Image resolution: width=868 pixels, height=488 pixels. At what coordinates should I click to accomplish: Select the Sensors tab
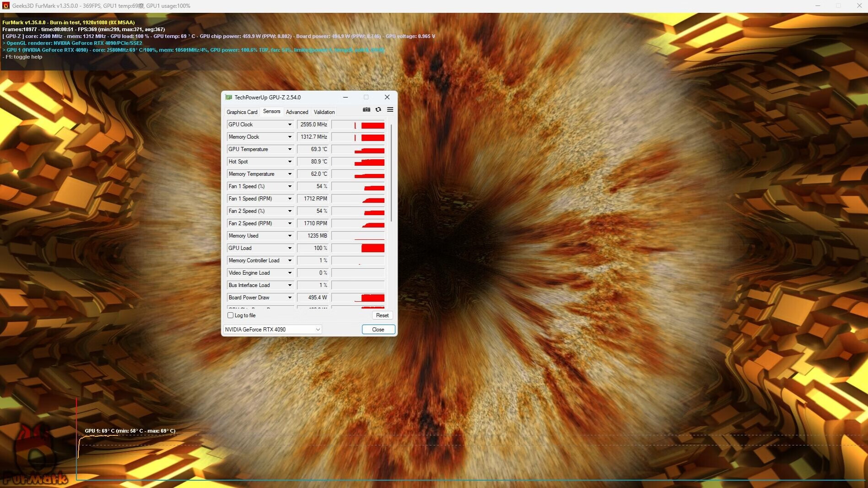click(272, 112)
